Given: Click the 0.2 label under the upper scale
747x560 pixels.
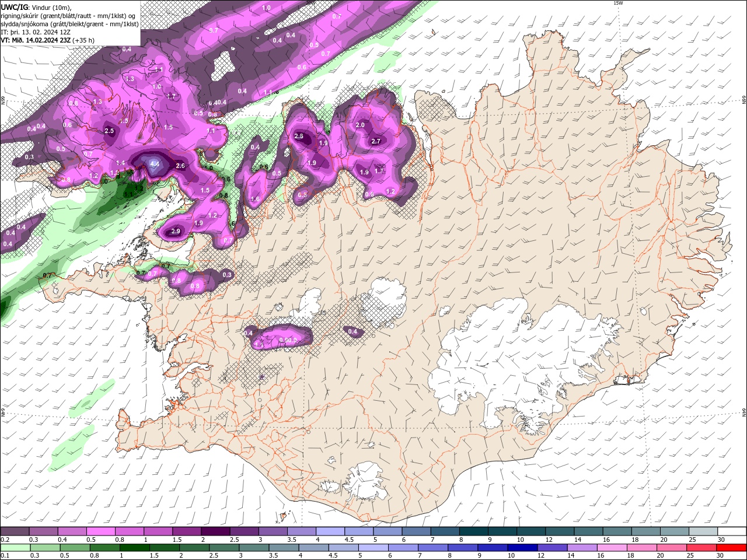Looking at the screenshot, I should 5,540.
